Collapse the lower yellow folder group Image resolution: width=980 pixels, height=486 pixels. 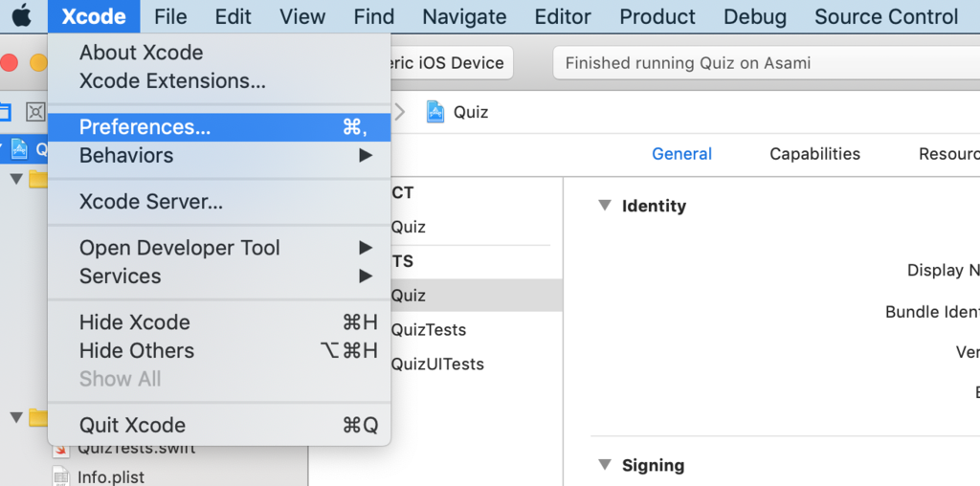(17, 417)
